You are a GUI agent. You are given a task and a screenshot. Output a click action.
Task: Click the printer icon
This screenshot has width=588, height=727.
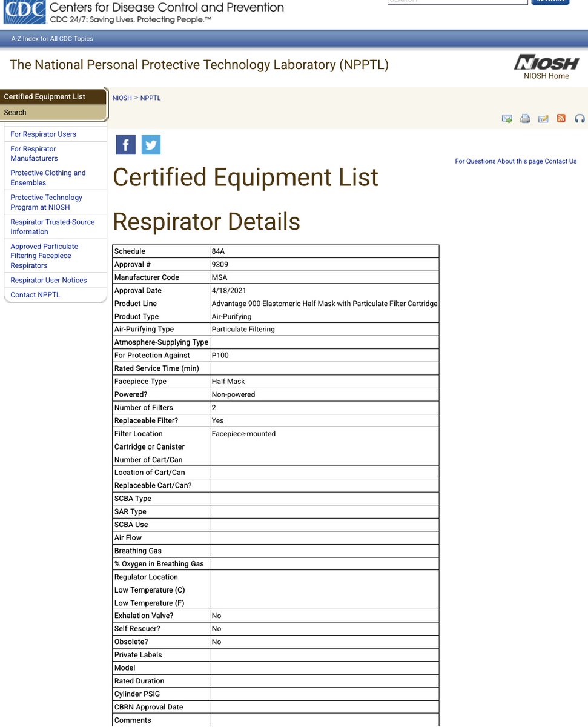[525, 119]
